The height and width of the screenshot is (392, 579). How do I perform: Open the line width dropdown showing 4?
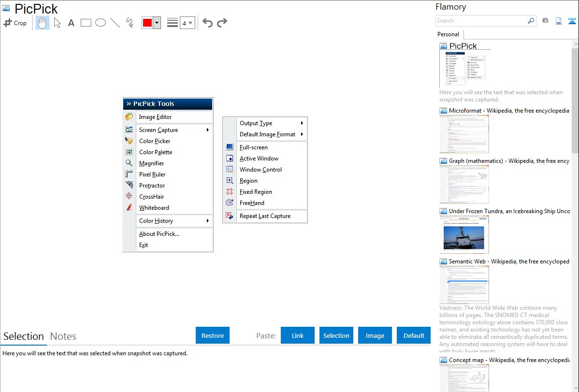click(188, 23)
